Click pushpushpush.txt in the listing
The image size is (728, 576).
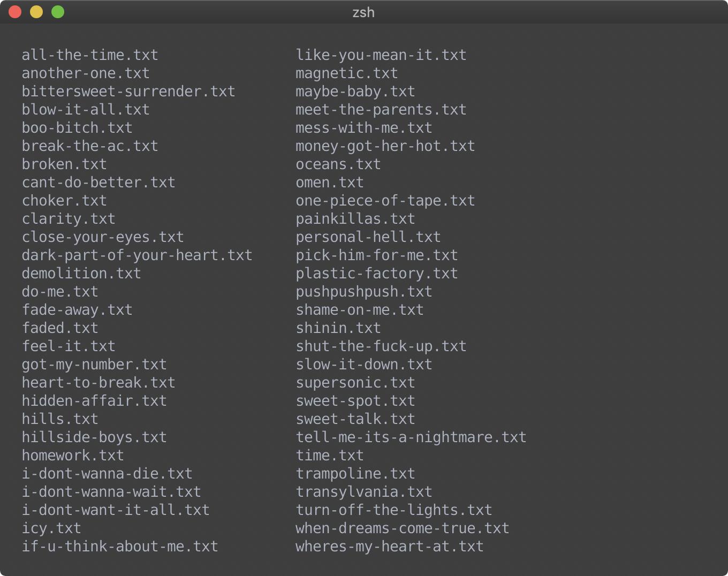point(364,292)
